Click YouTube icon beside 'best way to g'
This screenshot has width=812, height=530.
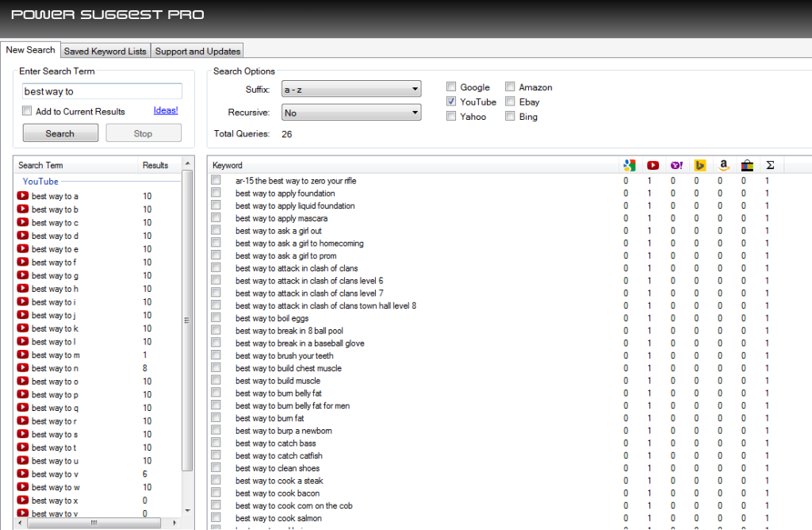point(23,275)
